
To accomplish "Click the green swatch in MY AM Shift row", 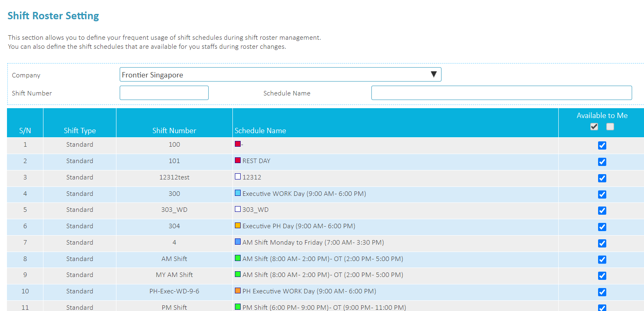I will (x=238, y=274).
